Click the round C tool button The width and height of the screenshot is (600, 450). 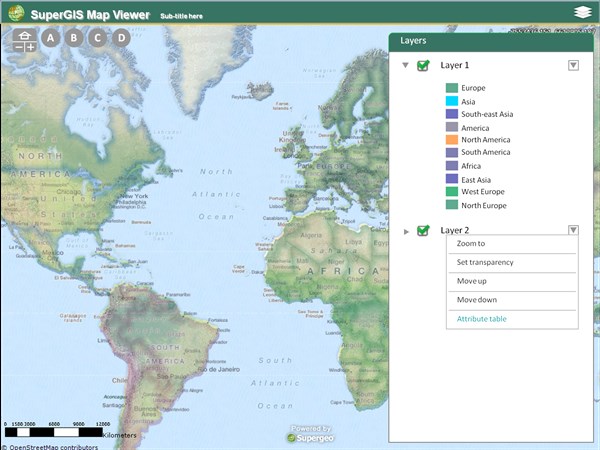pyautogui.click(x=97, y=39)
